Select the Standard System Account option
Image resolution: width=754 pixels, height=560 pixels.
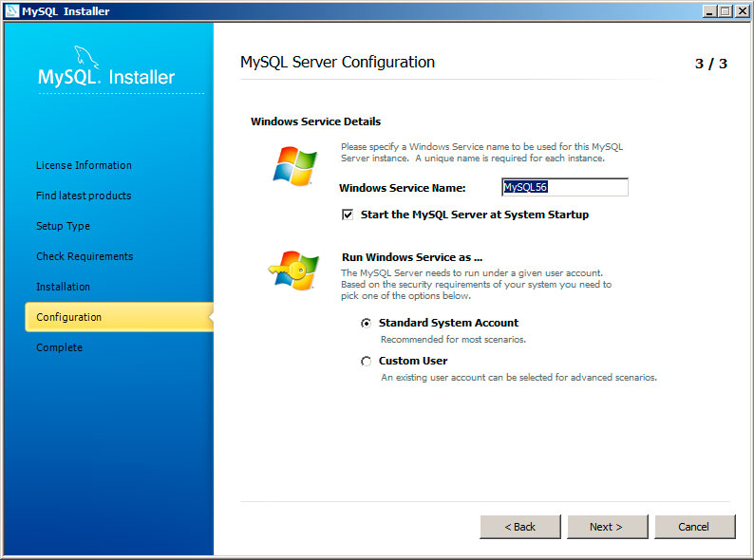pyautogui.click(x=366, y=324)
